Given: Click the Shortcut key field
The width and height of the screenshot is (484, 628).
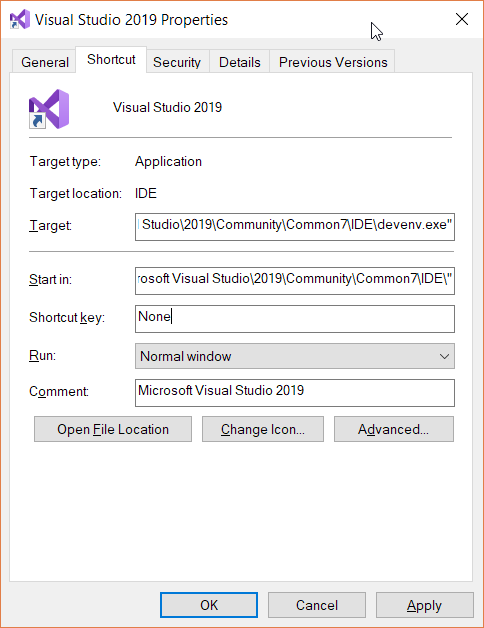Looking at the screenshot, I should [x=295, y=319].
